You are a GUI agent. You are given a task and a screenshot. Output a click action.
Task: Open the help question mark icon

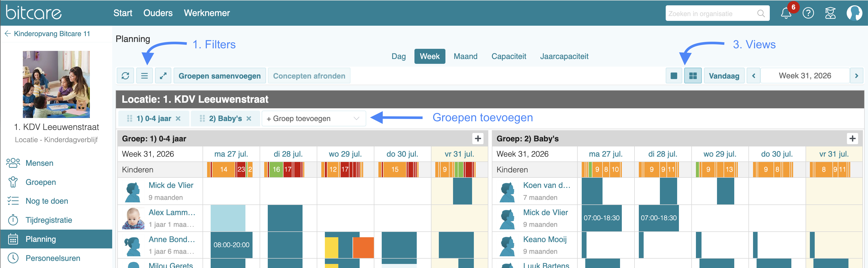(808, 13)
